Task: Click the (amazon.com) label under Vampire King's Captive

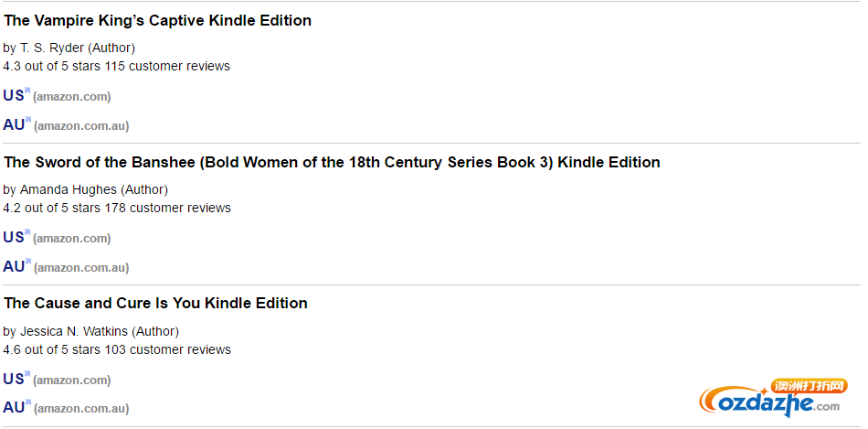Action: [72, 97]
